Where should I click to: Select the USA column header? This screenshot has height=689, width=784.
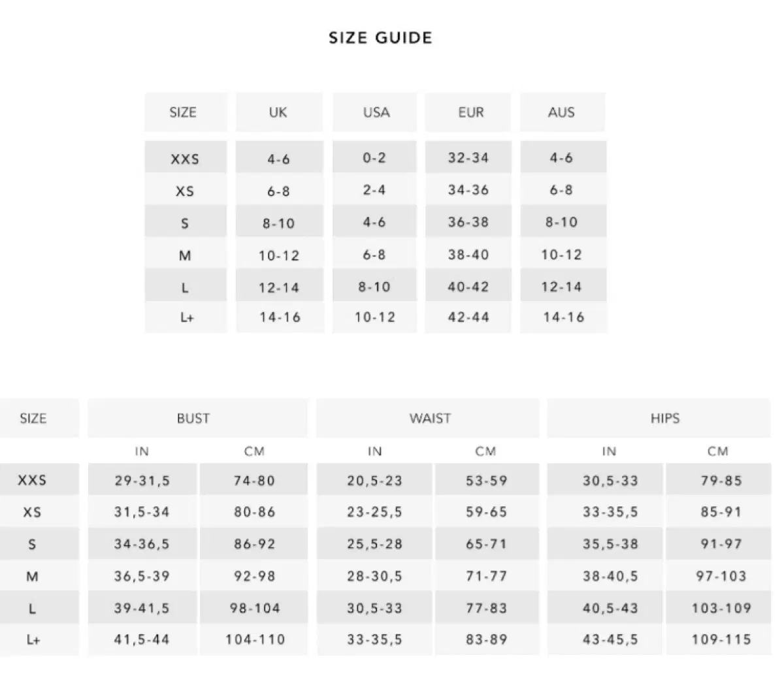pos(376,112)
